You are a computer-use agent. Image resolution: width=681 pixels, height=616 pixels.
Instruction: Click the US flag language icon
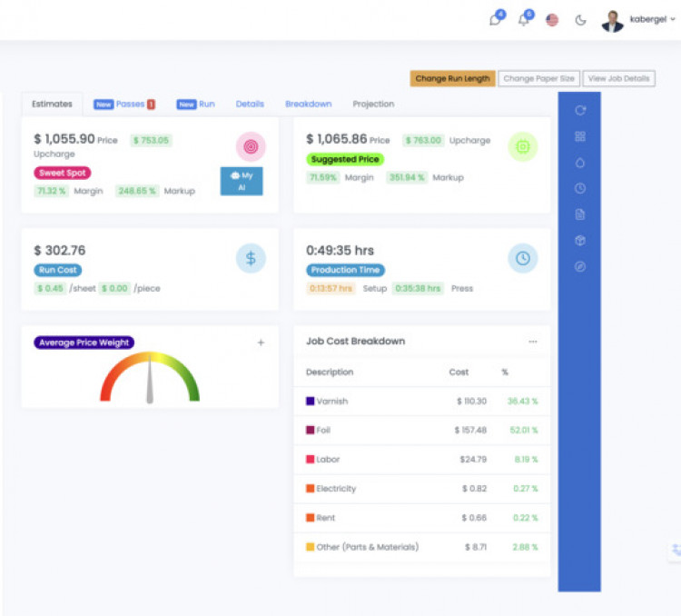tap(552, 20)
